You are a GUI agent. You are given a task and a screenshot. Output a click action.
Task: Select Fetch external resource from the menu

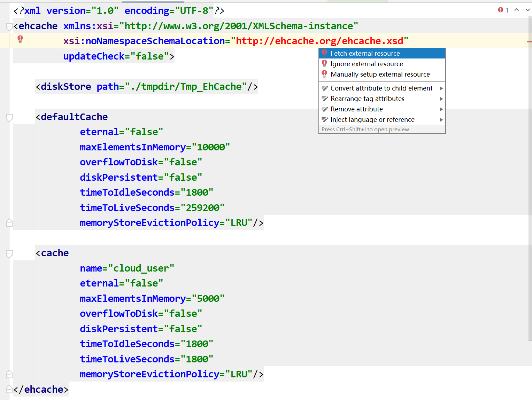pyautogui.click(x=365, y=53)
